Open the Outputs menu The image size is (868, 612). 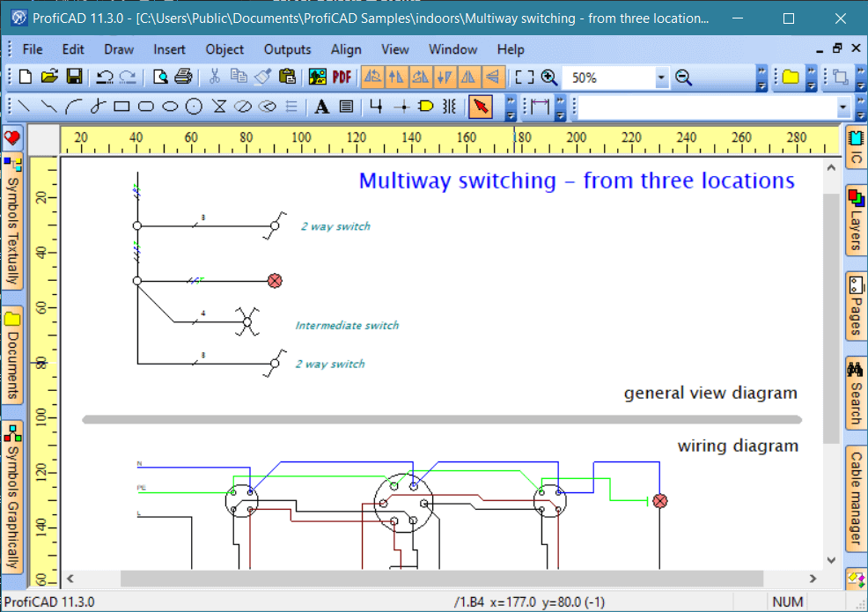point(287,49)
